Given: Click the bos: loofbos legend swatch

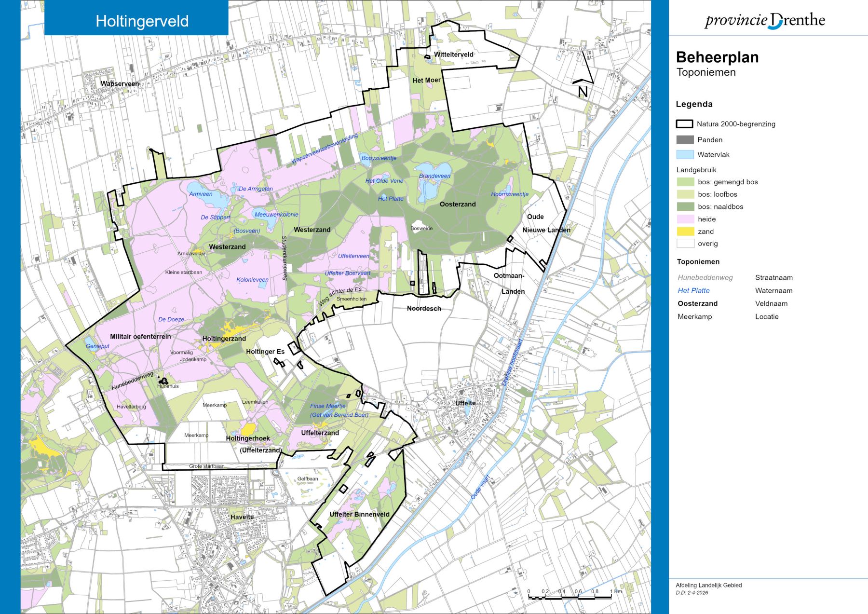Looking at the screenshot, I should click(685, 194).
